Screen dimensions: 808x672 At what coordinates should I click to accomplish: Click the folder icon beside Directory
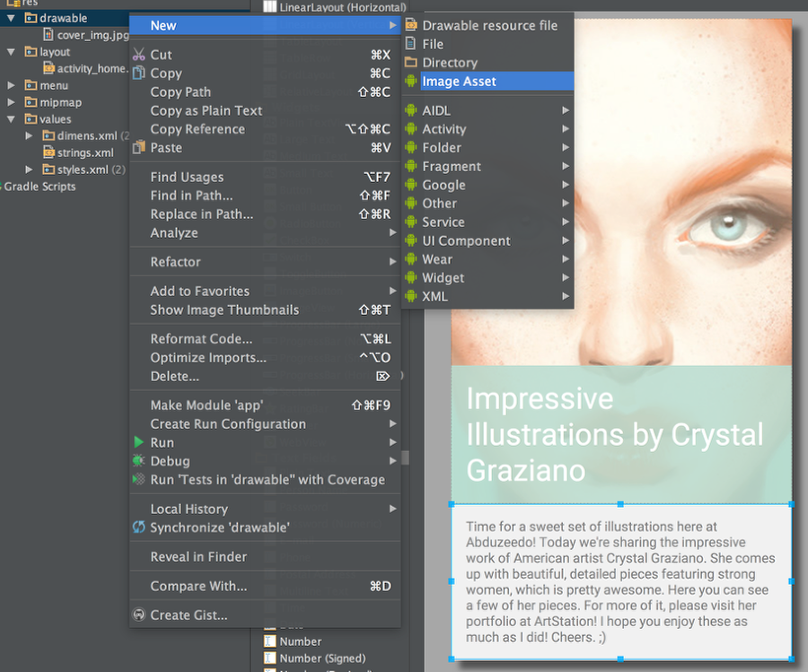410,62
